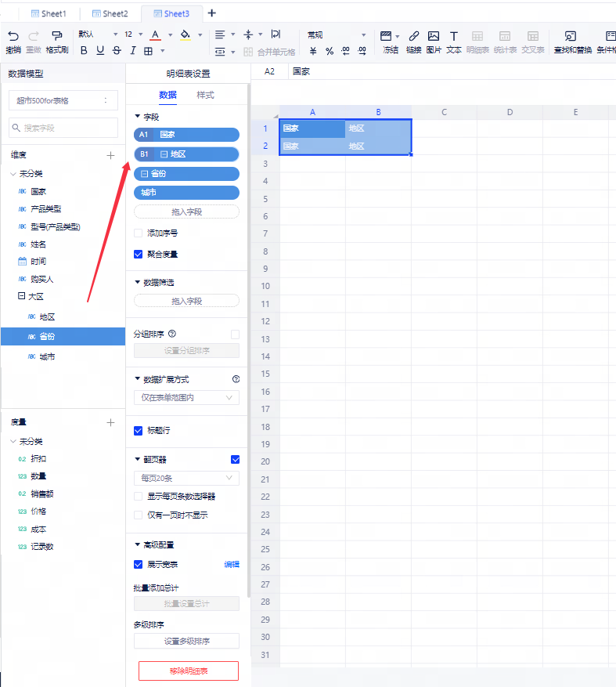Switch to the 样式 tab
616x687 pixels.
[x=205, y=95]
